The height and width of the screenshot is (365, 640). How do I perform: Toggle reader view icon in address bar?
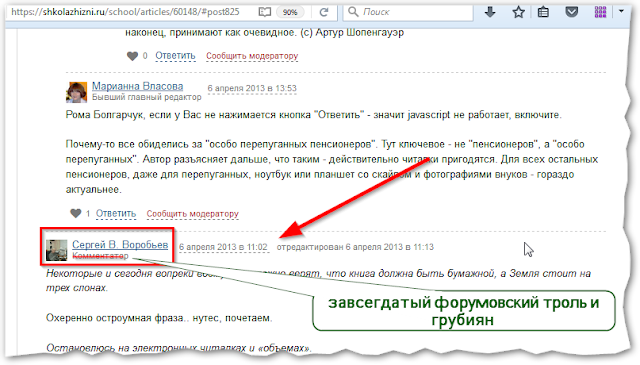(x=264, y=12)
